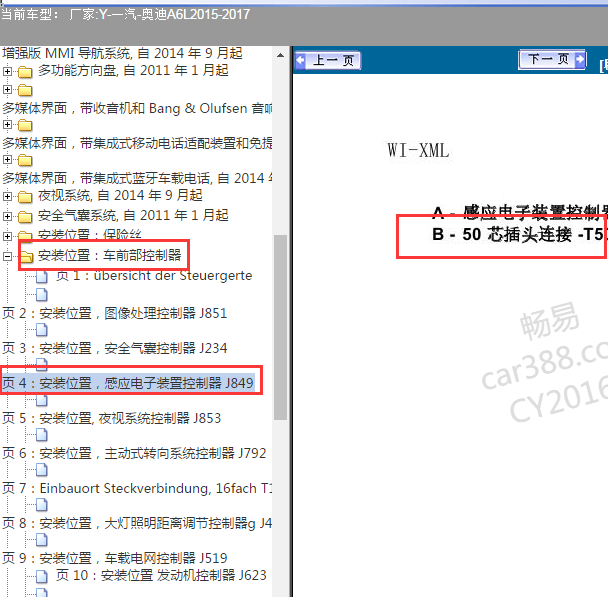Viewport: 608px width, 597px height.
Task: Expand the 安装位置：保险丝 folder node
Action: pos(7,236)
